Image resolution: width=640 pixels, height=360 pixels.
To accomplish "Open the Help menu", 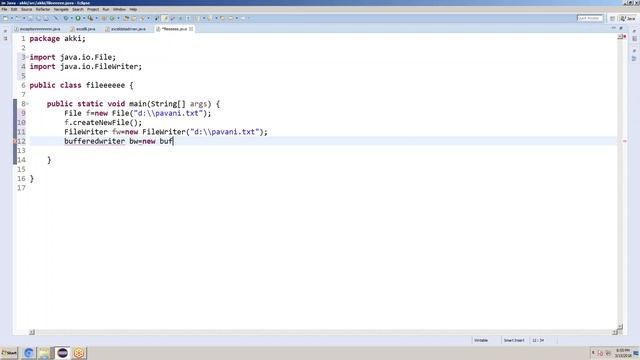I will pyautogui.click(x=133, y=9).
